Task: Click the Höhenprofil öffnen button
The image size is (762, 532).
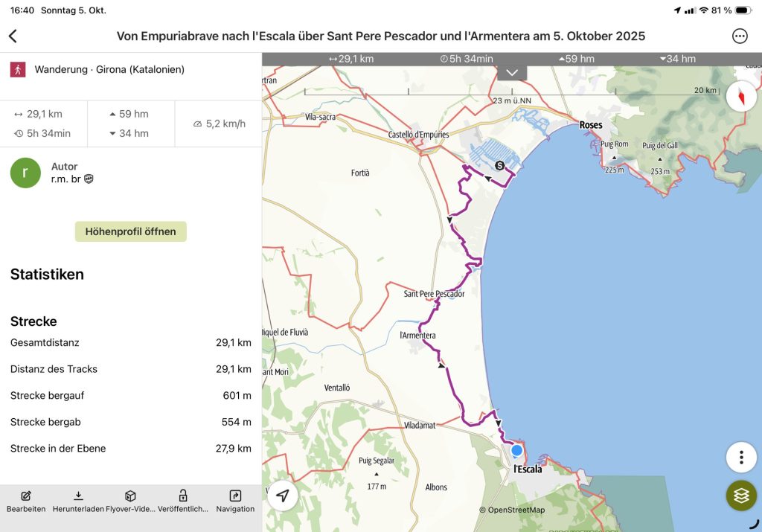Action: (130, 231)
